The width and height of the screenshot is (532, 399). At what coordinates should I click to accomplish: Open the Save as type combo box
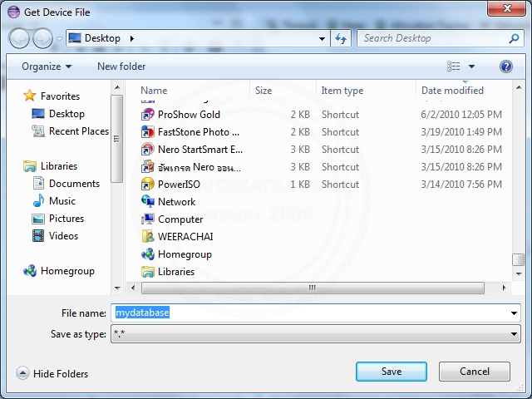316,334
